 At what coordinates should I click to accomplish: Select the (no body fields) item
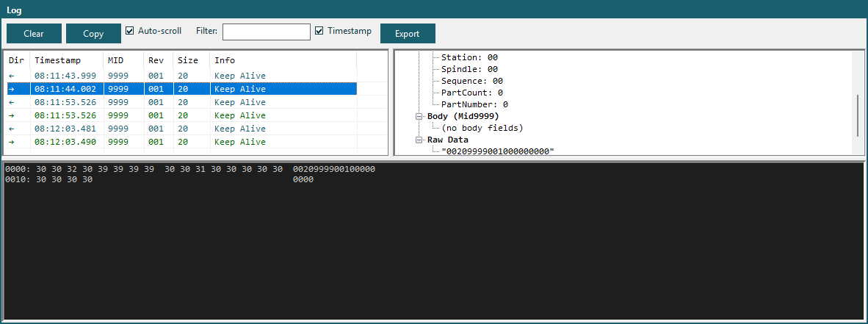pos(482,128)
